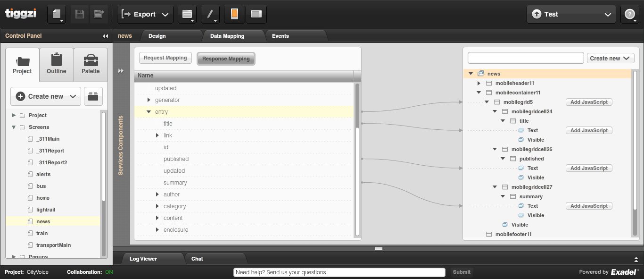Open the Outline tab
Image resolution: width=644 pixels, height=279 pixels.
[57, 65]
